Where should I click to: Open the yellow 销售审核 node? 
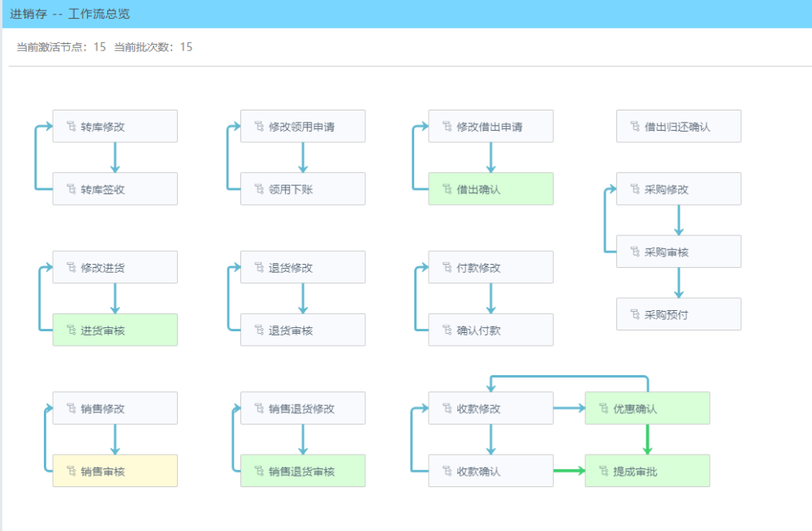tap(115, 470)
